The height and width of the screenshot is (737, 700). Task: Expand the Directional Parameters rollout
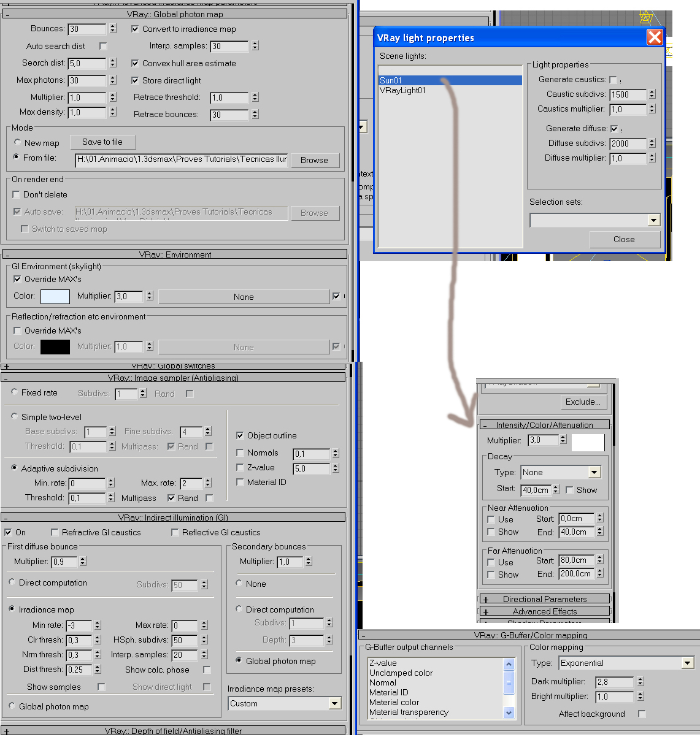[544, 599]
